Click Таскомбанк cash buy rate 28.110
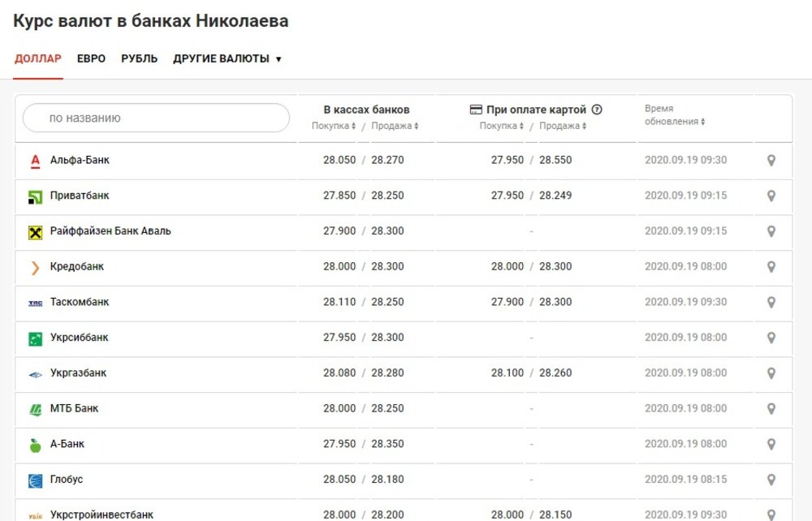Viewport: 812px width, 521px height. (339, 302)
